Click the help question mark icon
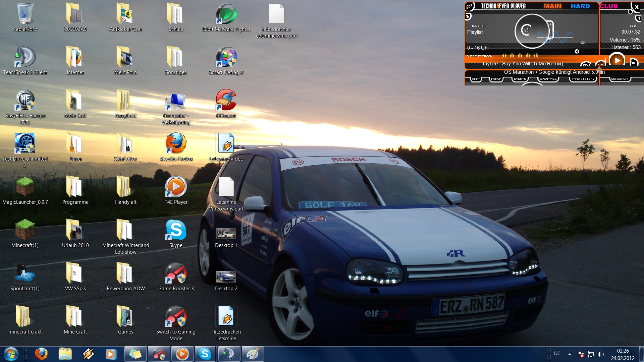The image size is (644, 362). click(639, 19)
